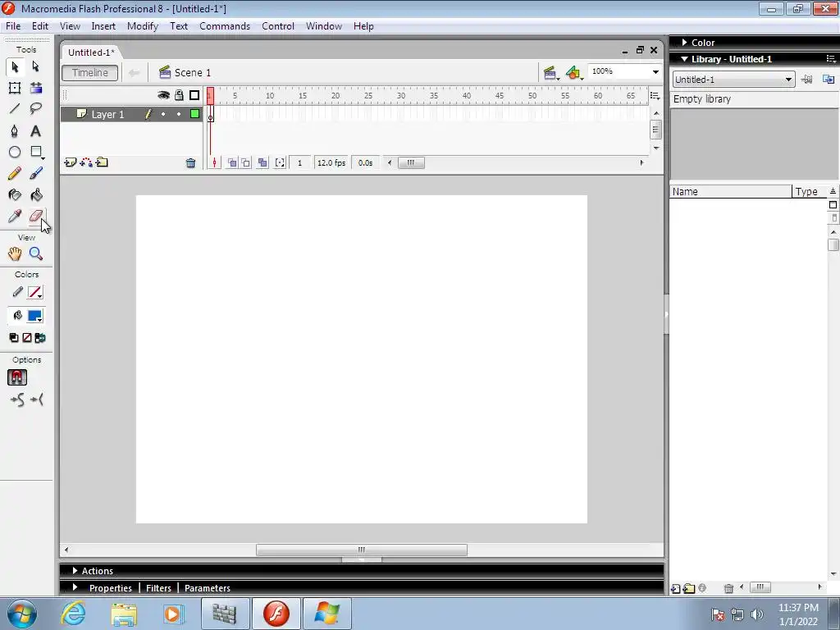
Task: Select the Oval tool
Action: (x=15, y=152)
